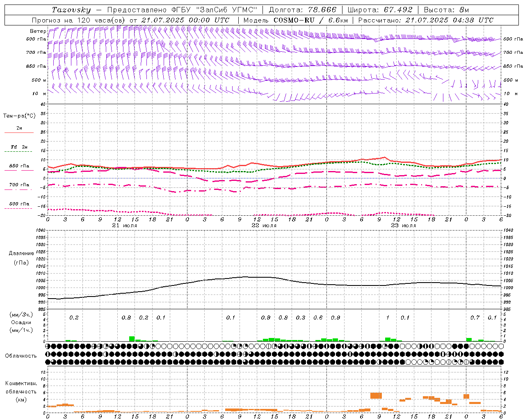This screenshot has height=420, width=525.
Task: Click the Высота: 8м field
Action: coord(446,10)
